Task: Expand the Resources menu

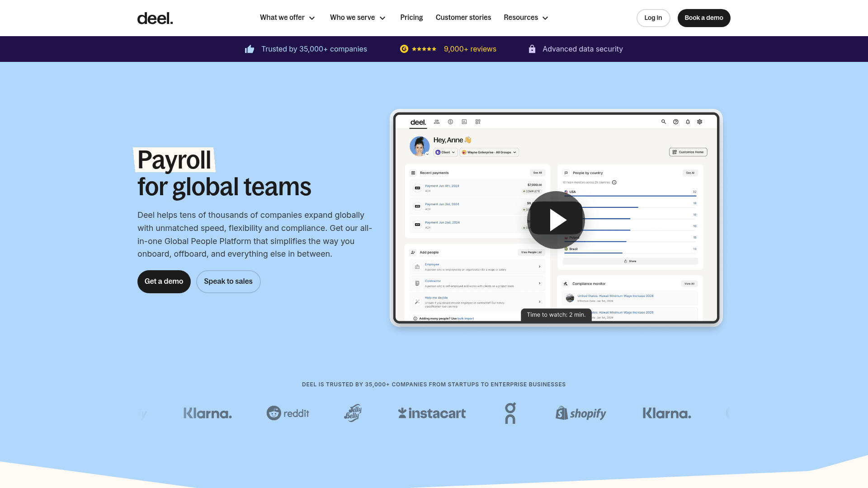Action: [526, 18]
